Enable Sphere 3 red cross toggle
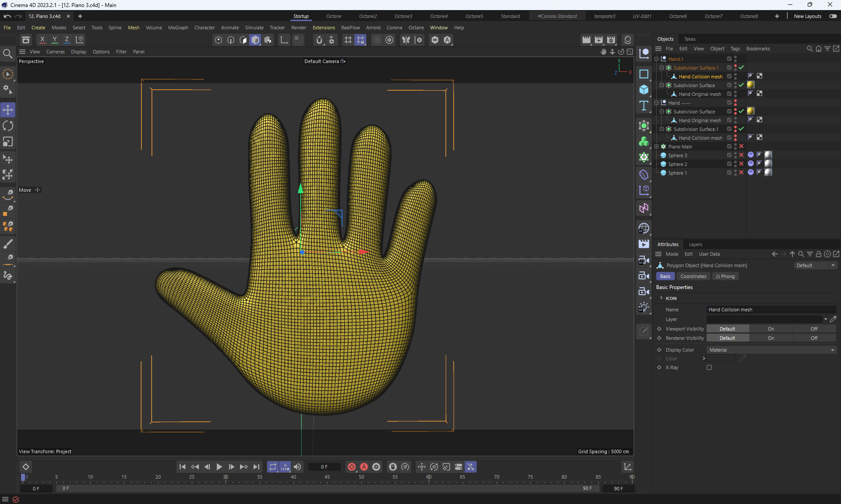The image size is (841, 504). [741, 155]
